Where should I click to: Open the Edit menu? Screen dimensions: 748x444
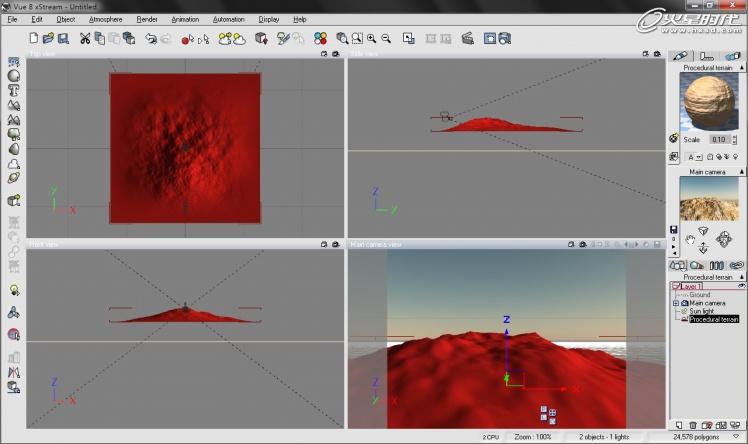tap(37, 20)
